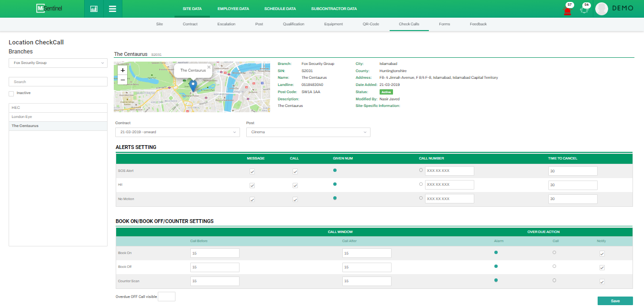Click the blue map location pin
This screenshot has height=308, width=644.
coord(193,86)
